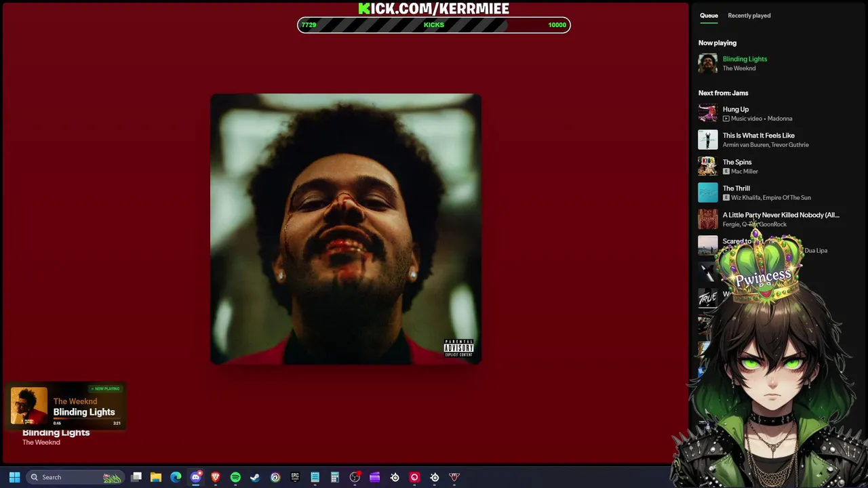Click the explicit badge beside Wiz Khalifa
868x488 pixels.
click(x=726, y=198)
